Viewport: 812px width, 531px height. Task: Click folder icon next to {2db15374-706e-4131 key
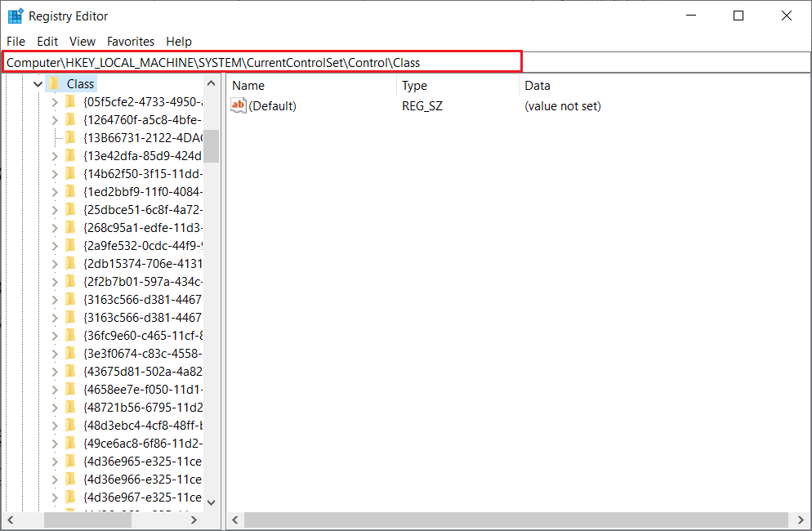pyautogui.click(x=71, y=263)
